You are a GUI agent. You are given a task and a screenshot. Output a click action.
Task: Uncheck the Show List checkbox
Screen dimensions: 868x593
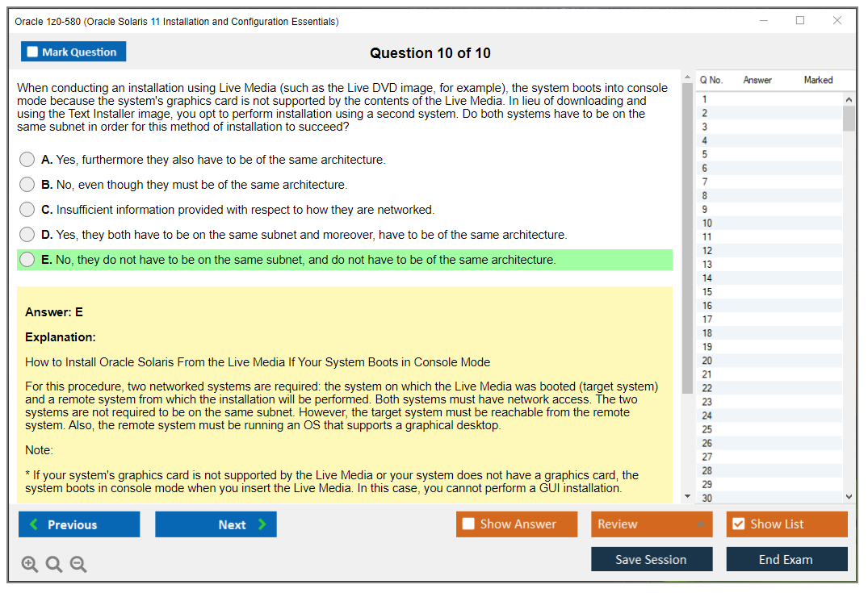pos(738,524)
